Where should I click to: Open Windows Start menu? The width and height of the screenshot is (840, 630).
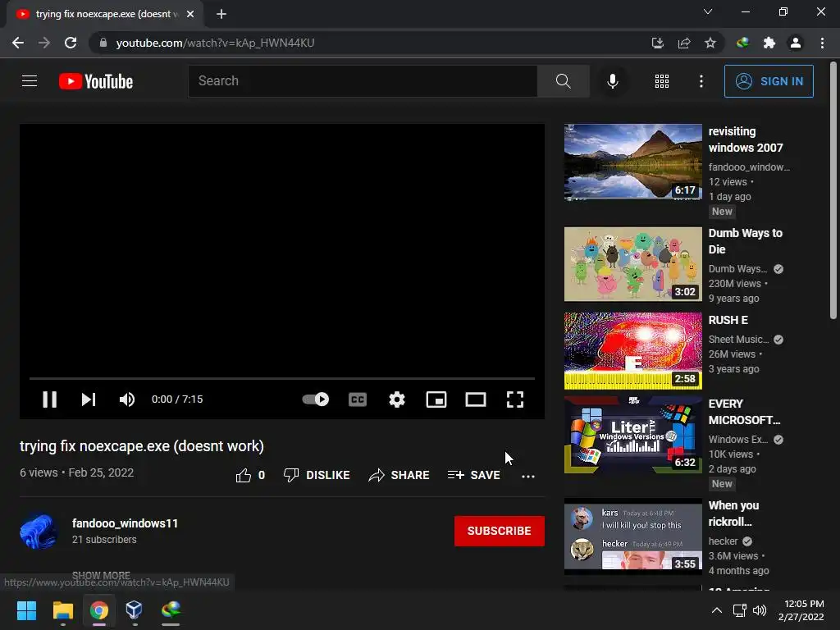(26, 610)
